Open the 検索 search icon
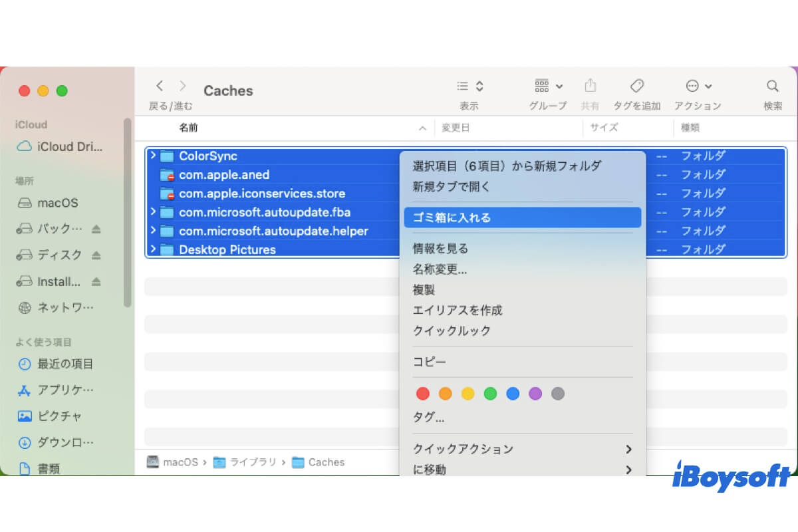This screenshot has height=532, width=798. 771,85
